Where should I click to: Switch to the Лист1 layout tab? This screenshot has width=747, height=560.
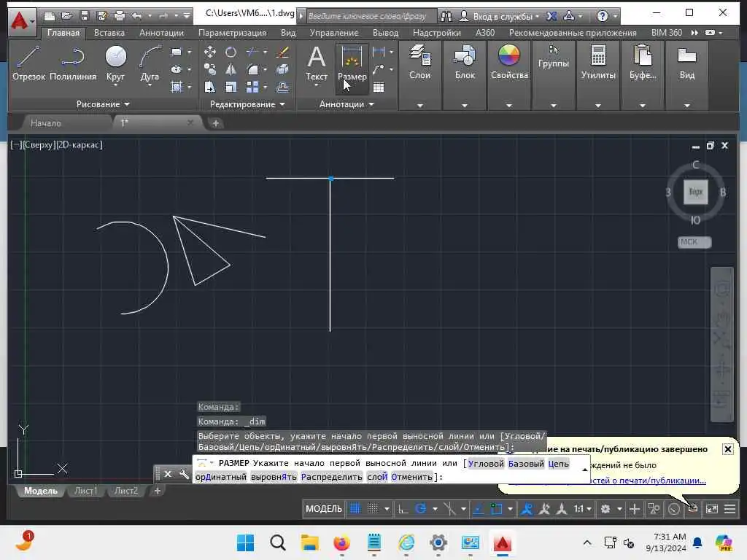click(86, 491)
